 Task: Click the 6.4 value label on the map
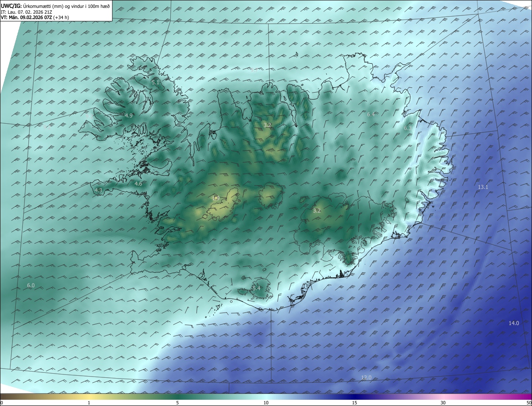point(371,114)
